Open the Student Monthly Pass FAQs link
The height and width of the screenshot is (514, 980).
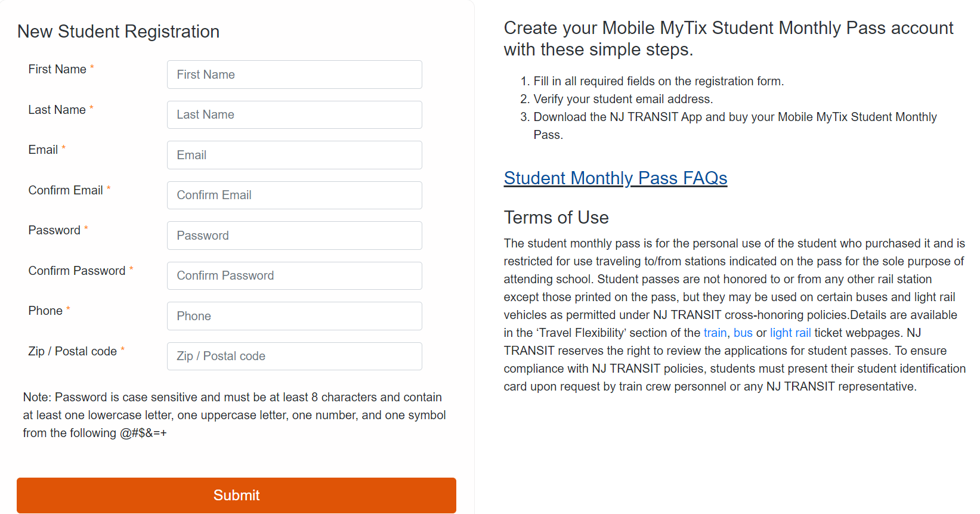click(x=615, y=178)
